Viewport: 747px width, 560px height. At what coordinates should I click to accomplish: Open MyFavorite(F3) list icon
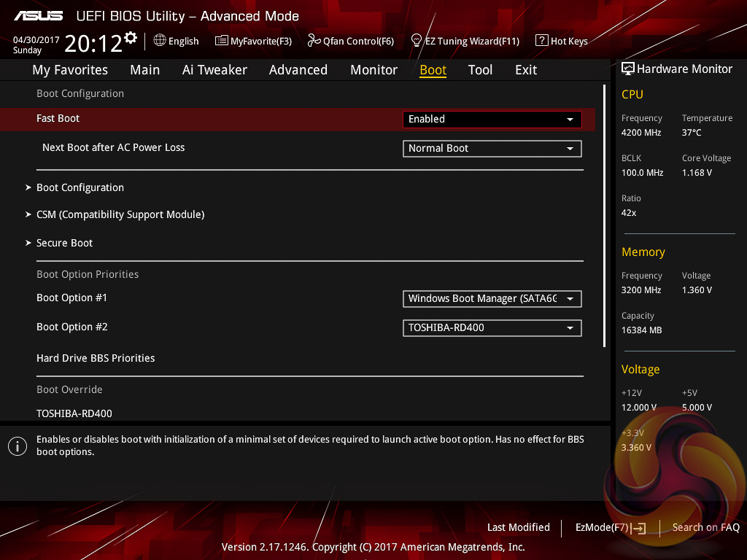222,41
